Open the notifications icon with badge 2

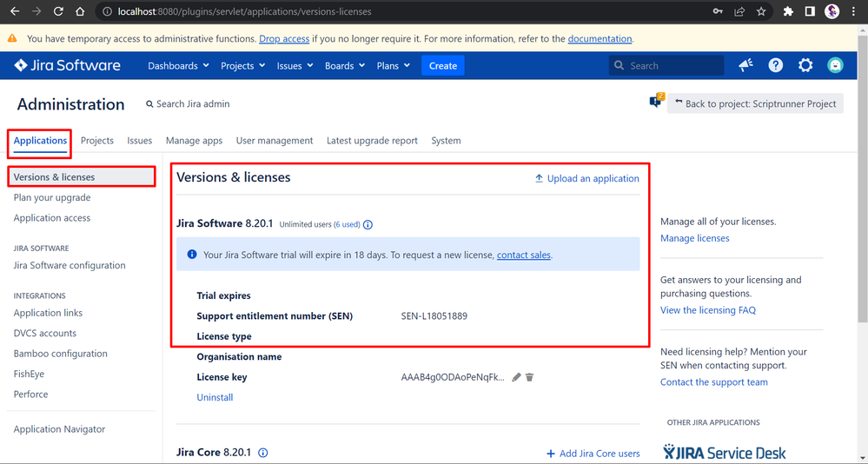click(x=656, y=101)
